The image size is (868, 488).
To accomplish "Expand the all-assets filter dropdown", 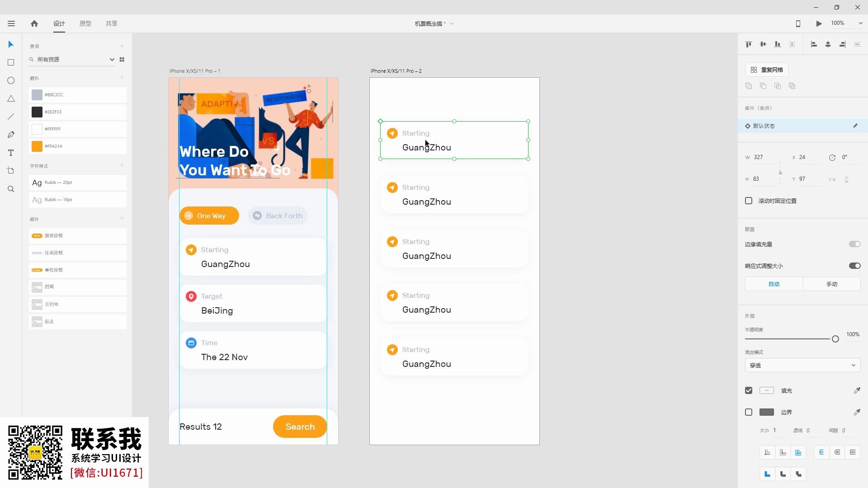I will click(x=112, y=60).
